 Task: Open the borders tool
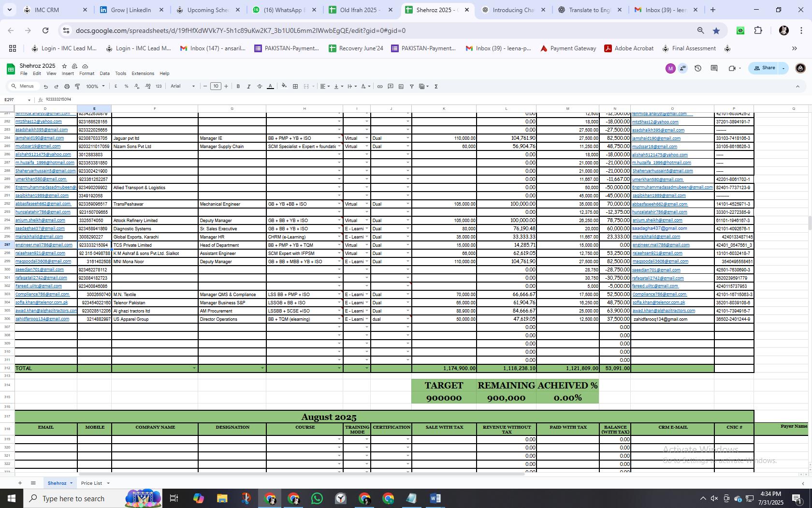pyautogui.click(x=295, y=87)
